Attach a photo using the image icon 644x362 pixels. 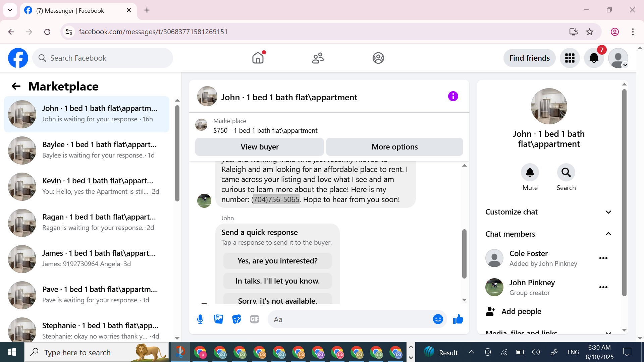[218, 319]
